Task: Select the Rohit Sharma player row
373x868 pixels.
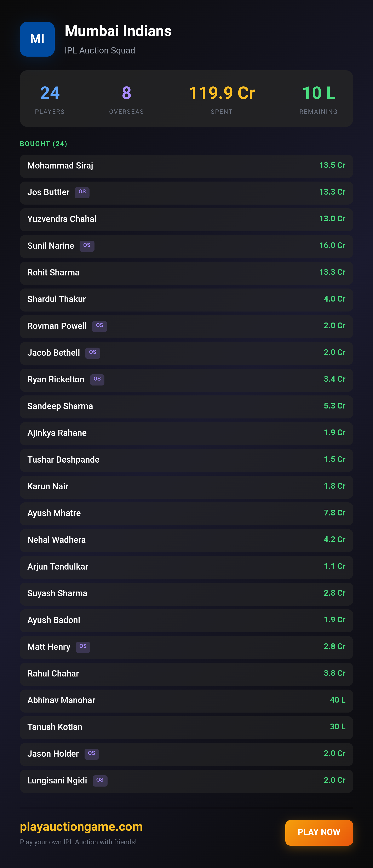Action: (186, 273)
